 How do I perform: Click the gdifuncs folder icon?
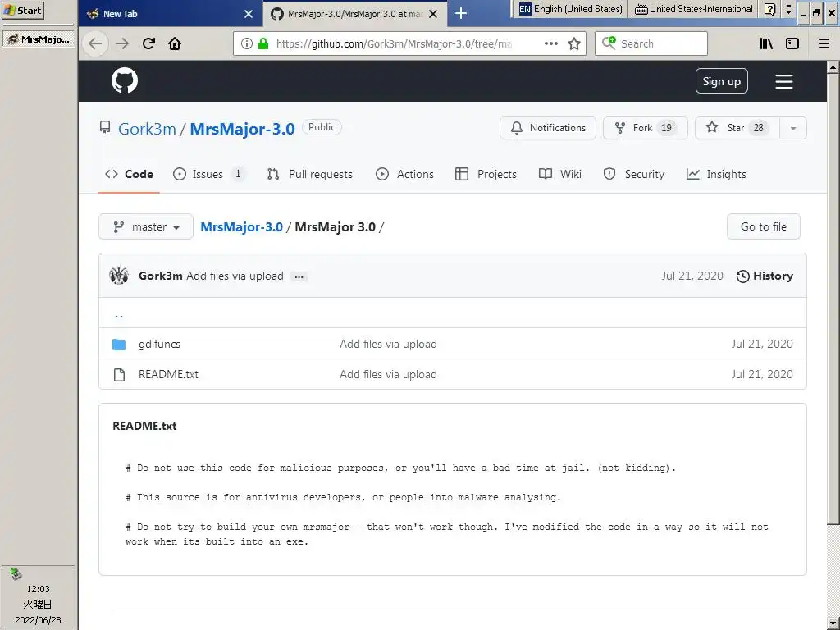coord(119,344)
